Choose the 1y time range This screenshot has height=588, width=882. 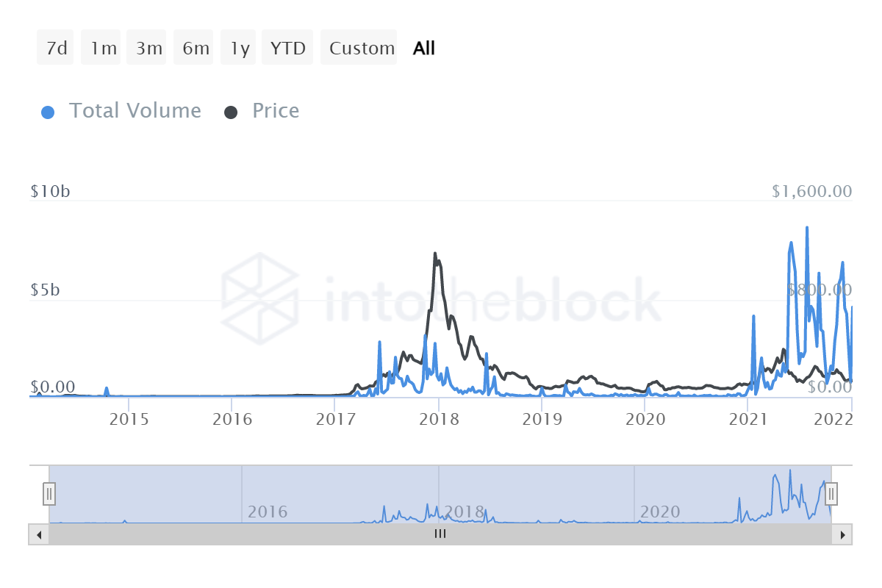pyautogui.click(x=240, y=49)
